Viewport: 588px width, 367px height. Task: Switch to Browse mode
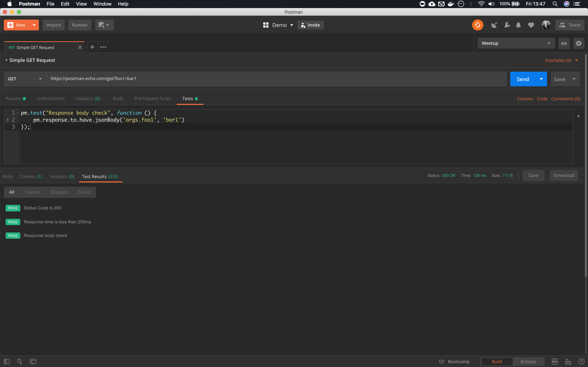coord(528,361)
